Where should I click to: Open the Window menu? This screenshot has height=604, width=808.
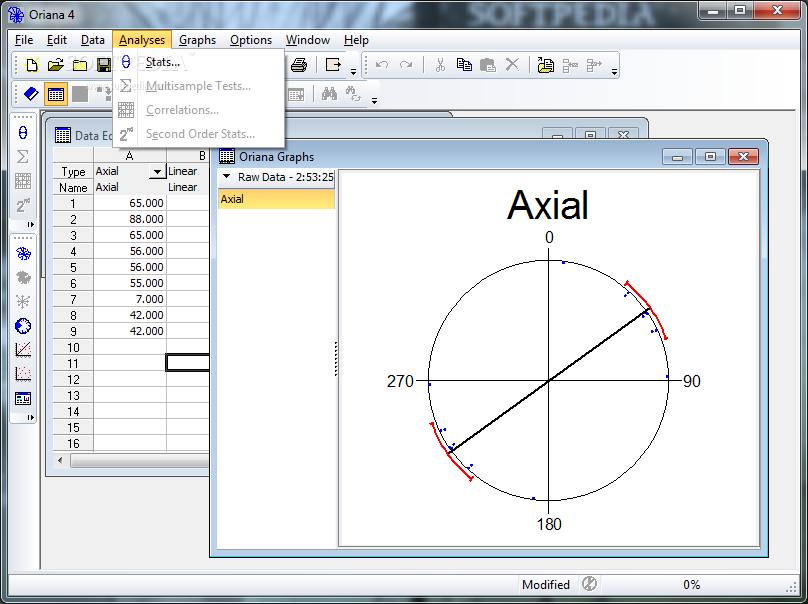(x=308, y=40)
